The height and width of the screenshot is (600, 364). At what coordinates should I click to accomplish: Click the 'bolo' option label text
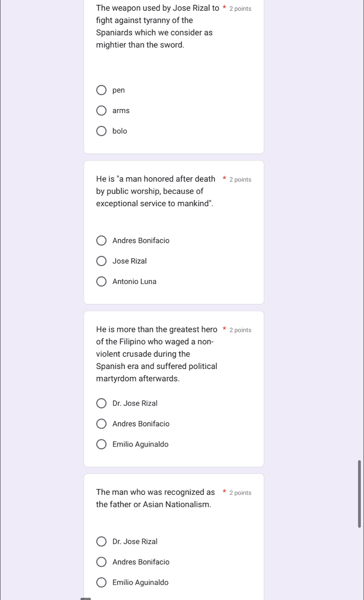(x=120, y=131)
